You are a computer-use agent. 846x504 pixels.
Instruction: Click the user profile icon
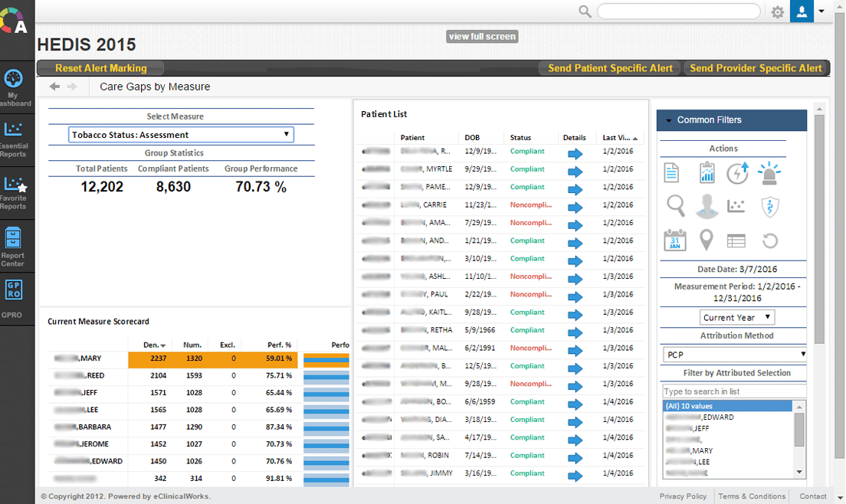[802, 11]
